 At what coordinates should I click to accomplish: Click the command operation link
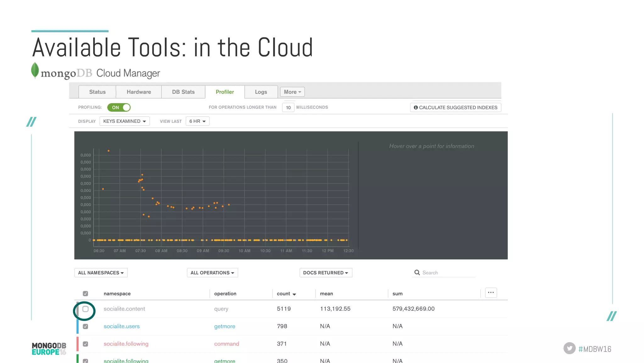(x=226, y=344)
